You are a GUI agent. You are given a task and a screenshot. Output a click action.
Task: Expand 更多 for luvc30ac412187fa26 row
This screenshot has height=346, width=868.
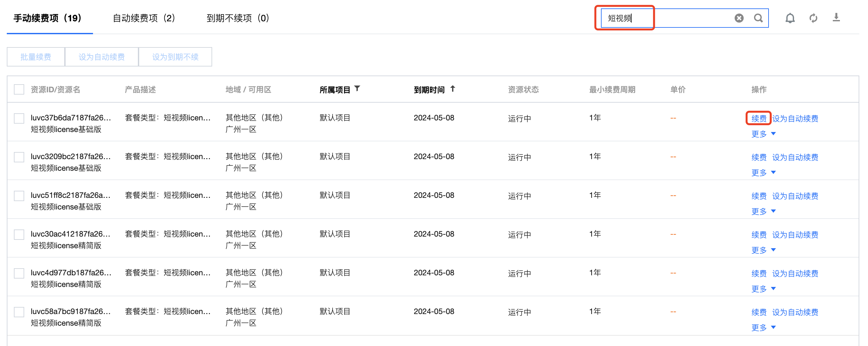point(764,250)
